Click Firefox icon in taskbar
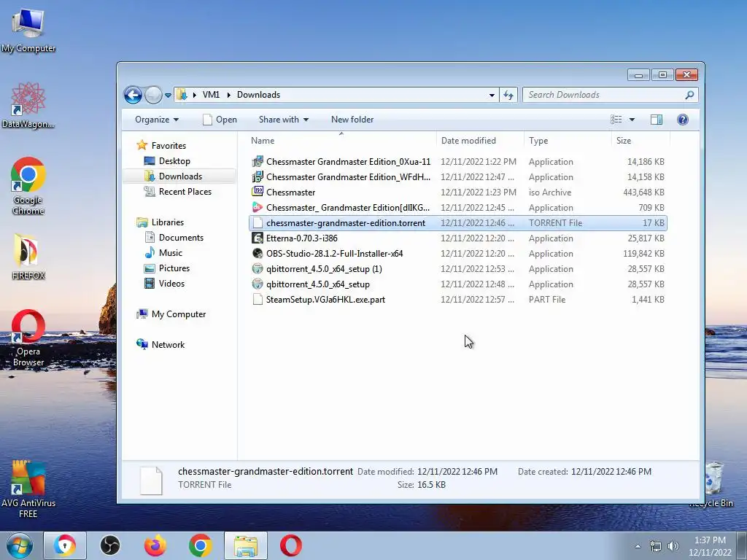747x560 pixels. (x=155, y=545)
